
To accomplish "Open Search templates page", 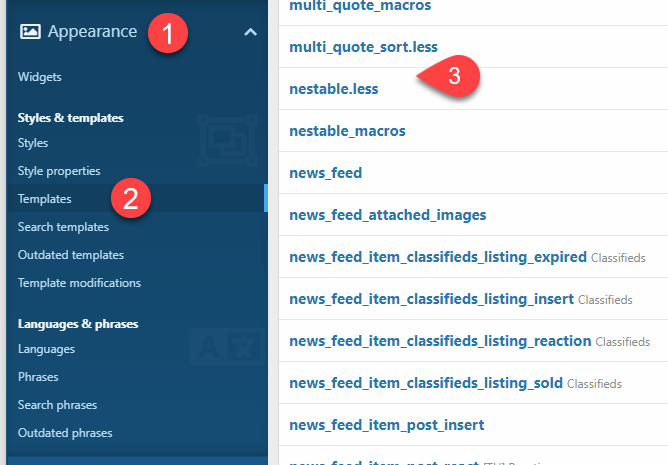I will coord(63,227).
